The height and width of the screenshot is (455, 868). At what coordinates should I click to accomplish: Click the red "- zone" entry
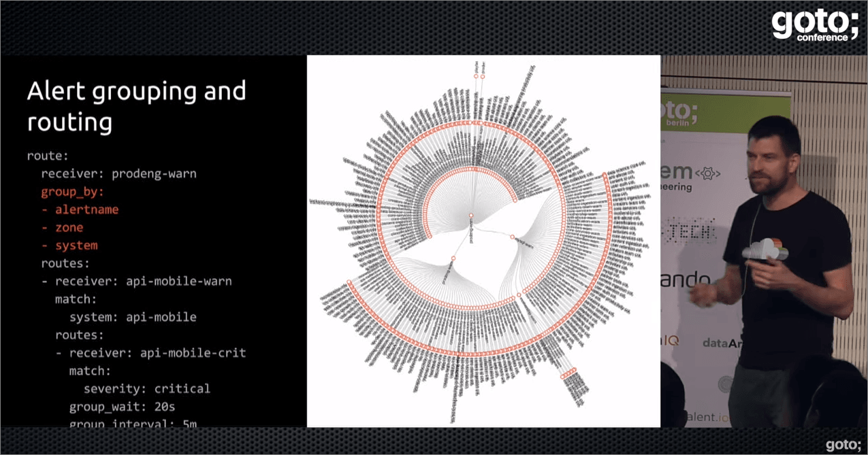coord(62,227)
